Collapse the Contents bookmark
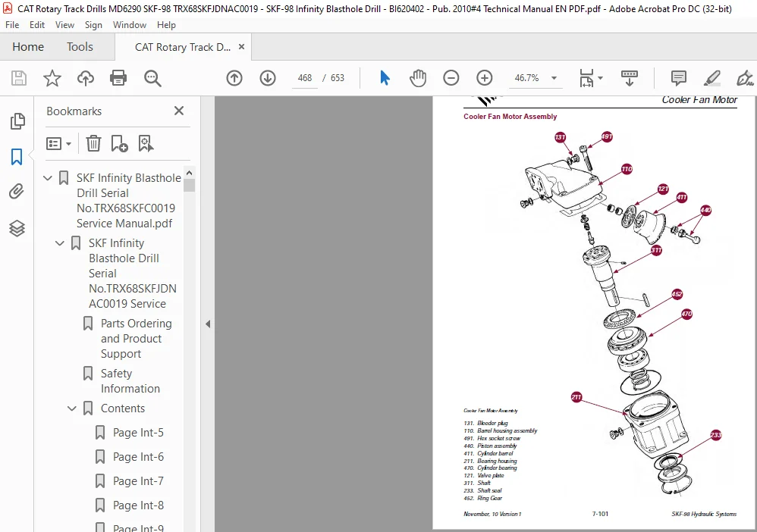Screen dimensions: 757x532 [72, 408]
